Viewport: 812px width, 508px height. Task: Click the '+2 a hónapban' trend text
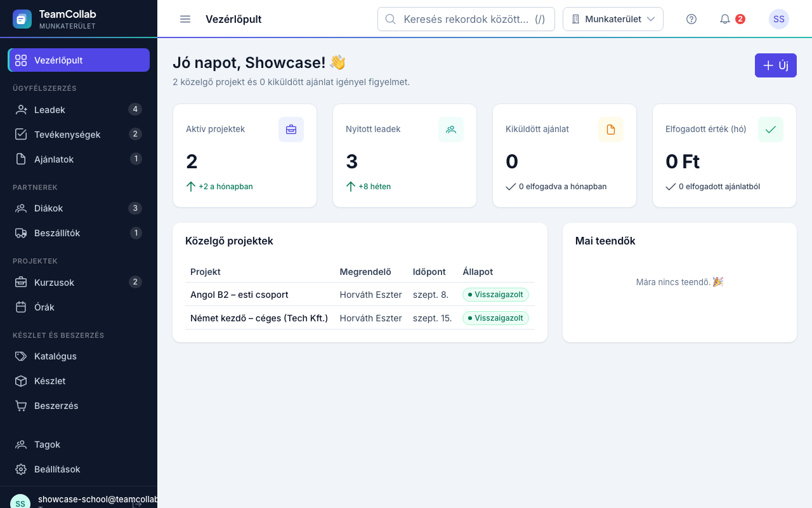point(226,187)
